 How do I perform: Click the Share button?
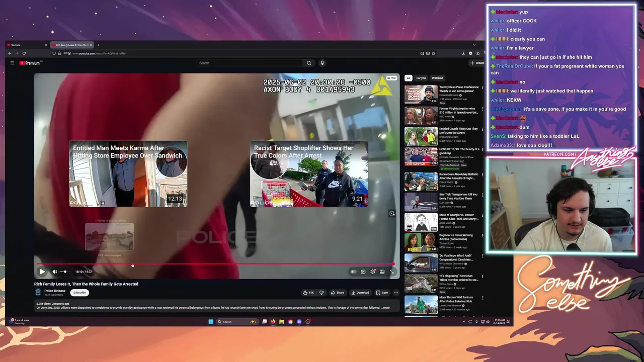tap(338, 293)
